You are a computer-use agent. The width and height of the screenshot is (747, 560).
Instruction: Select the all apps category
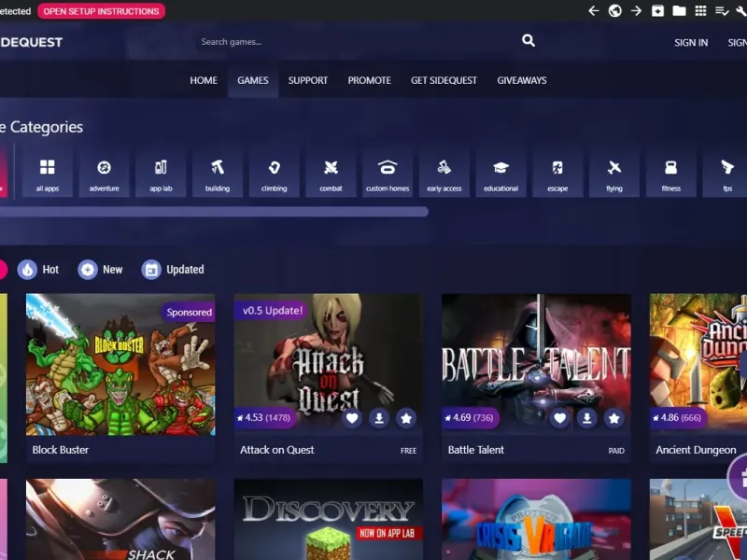(48, 172)
